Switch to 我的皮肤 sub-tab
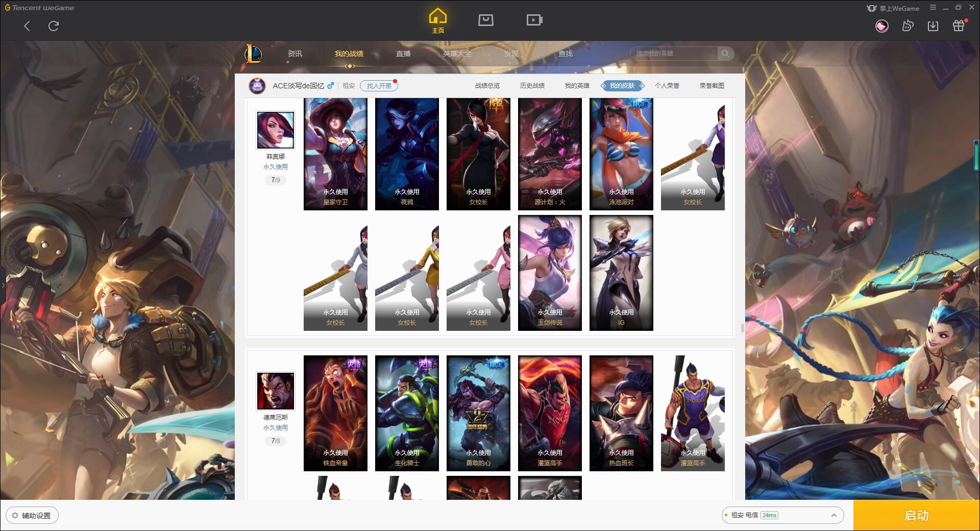This screenshot has width=980, height=531. tap(622, 86)
